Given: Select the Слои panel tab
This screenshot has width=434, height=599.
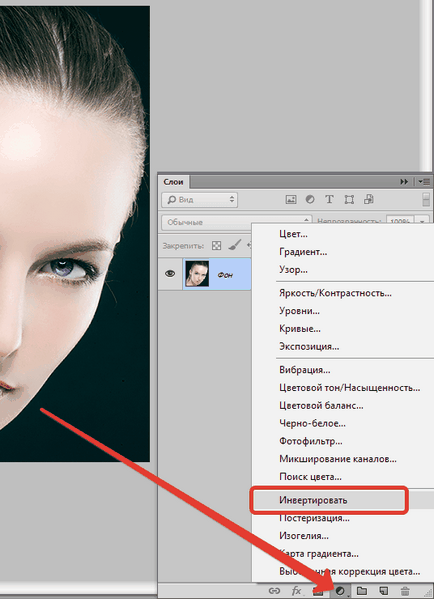Looking at the screenshot, I should pos(173,182).
